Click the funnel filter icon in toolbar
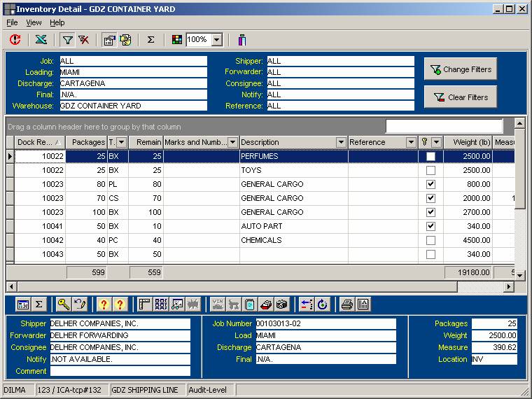The image size is (532, 399). [67, 40]
